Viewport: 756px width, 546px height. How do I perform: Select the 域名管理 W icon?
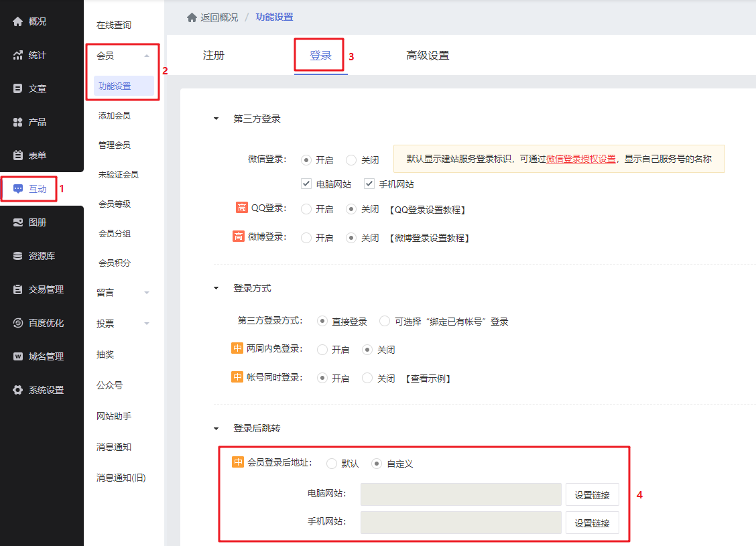[18, 356]
